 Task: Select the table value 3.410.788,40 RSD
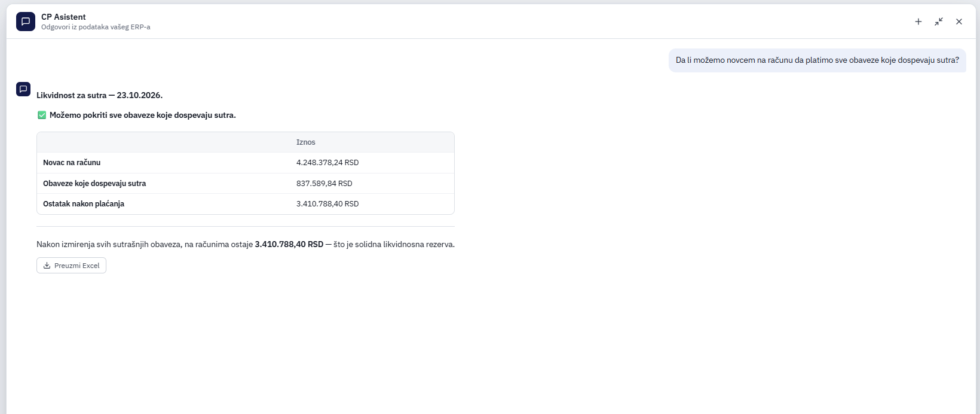(x=327, y=204)
